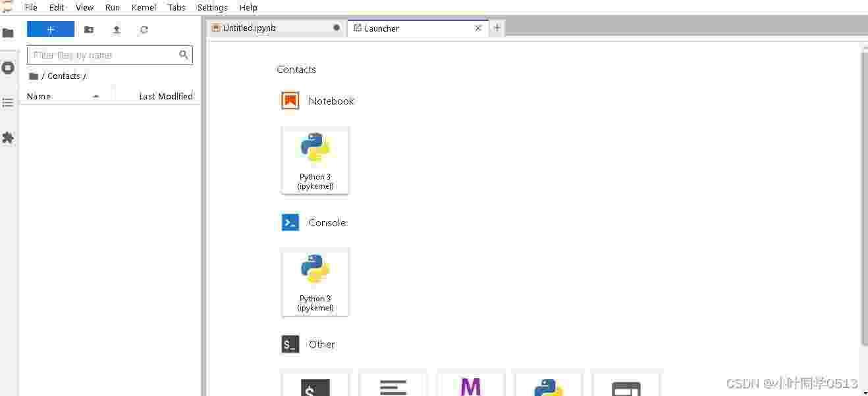The image size is (868, 396).
Task: Open a Terminal from Other section
Action: [315, 384]
